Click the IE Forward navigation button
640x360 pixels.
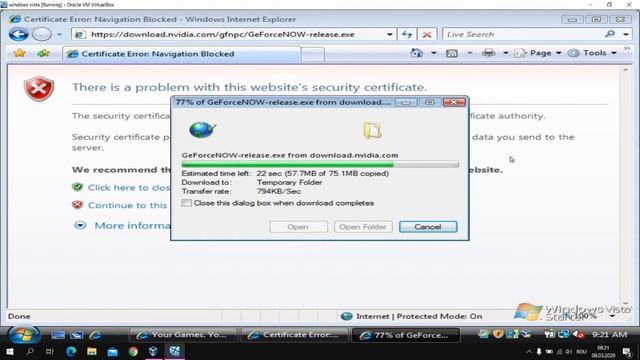coord(41,34)
